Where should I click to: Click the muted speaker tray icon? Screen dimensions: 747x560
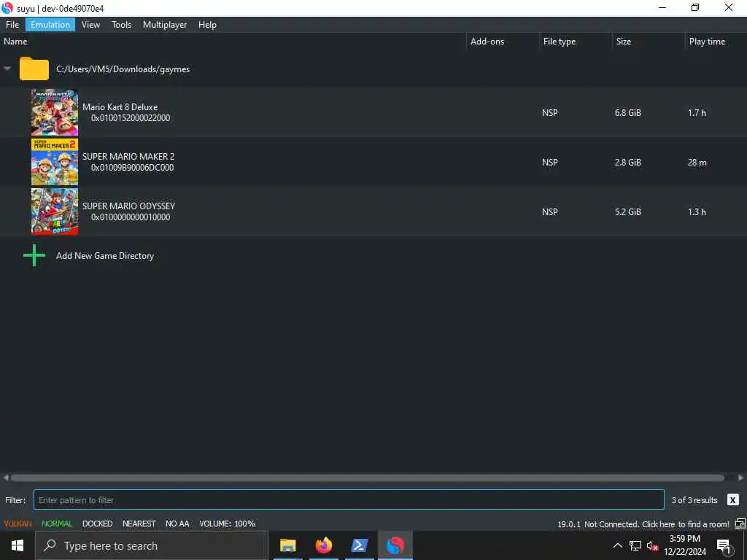tap(652, 546)
